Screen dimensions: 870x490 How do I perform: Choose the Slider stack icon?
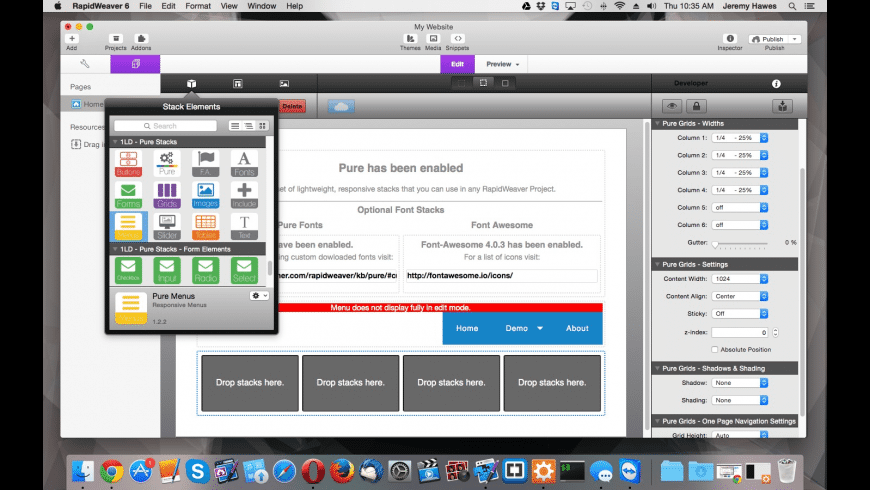[x=167, y=226]
